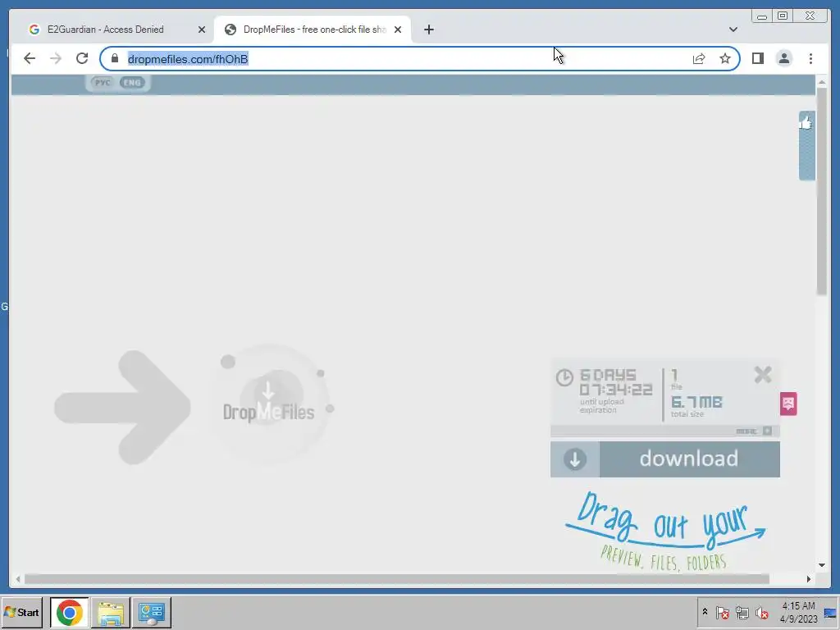Click the horizontal scrollbar thumb

[397, 578]
